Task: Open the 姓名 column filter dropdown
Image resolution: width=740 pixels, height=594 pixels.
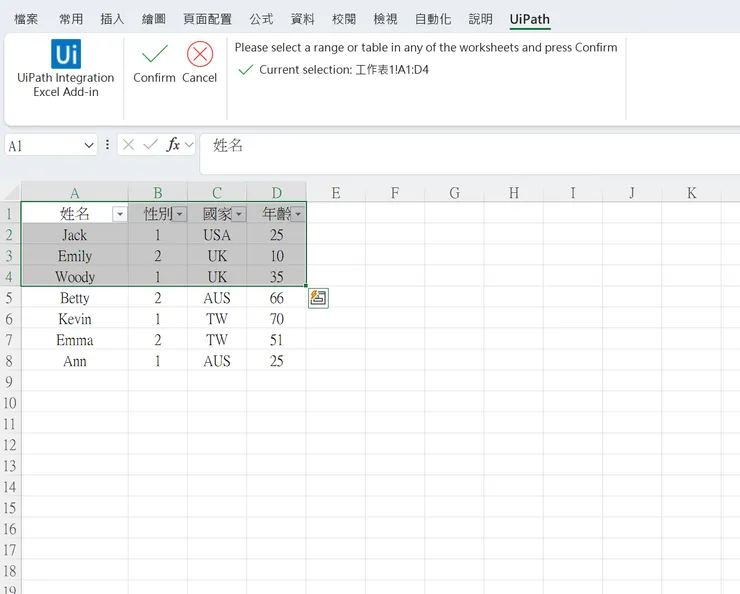Action: (x=120, y=215)
